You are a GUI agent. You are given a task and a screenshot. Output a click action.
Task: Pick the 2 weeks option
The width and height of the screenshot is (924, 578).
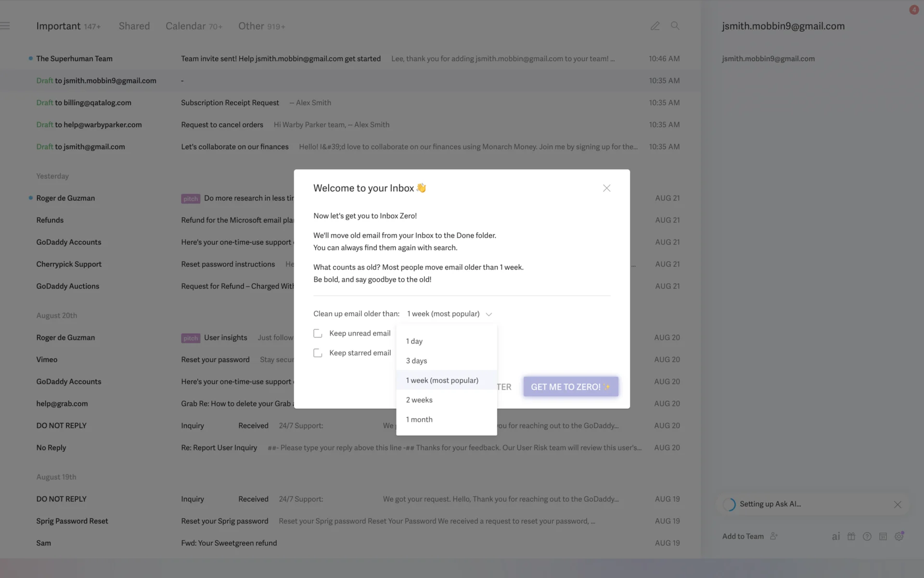(x=419, y=400)
